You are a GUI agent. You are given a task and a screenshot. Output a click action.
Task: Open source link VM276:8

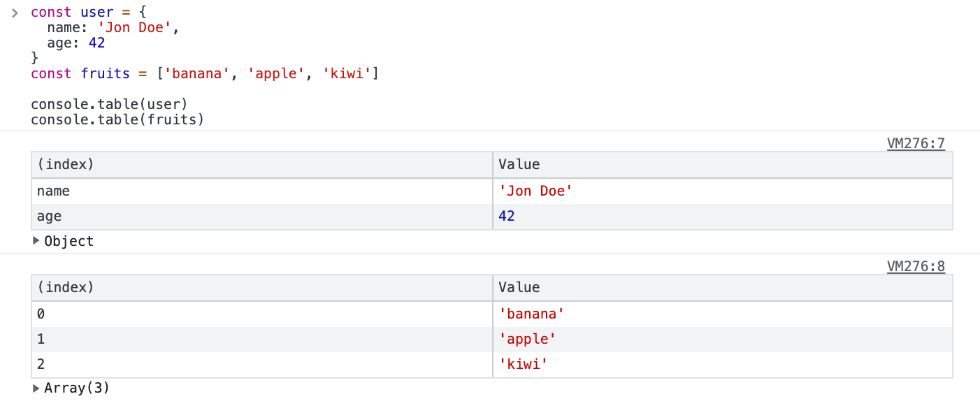916,266
